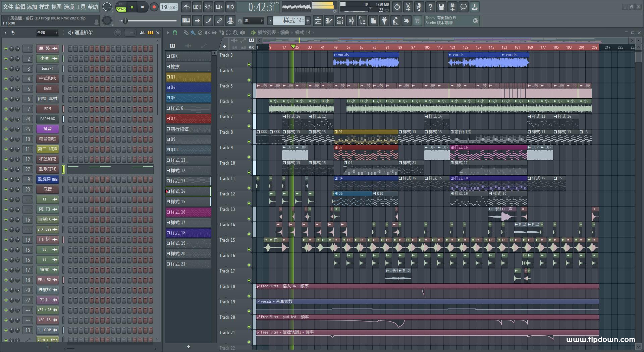Toggle the recording countdown icon
Screen dimensions: 644x352
tap(208, 7)
